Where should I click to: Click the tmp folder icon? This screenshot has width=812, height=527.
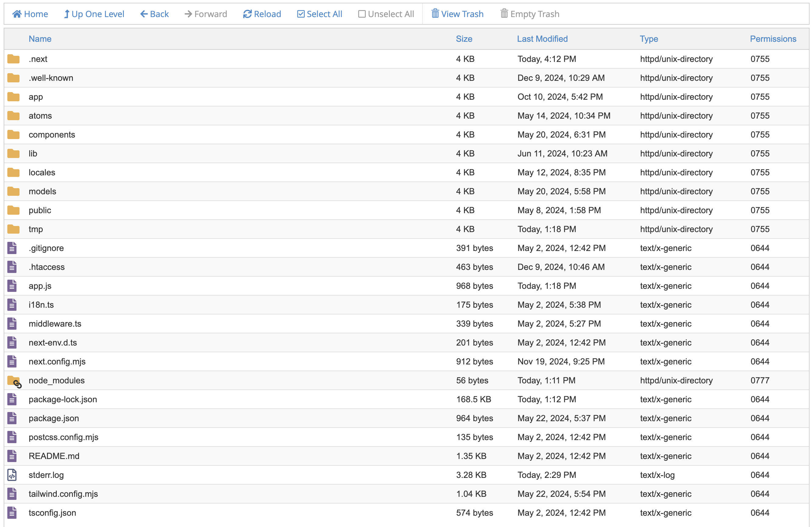point(13,229)
